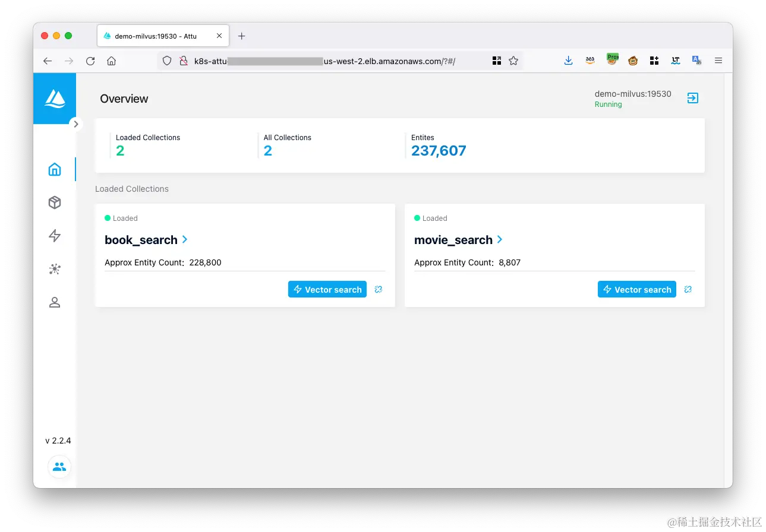Reload the page

click(x=90, y=61)
